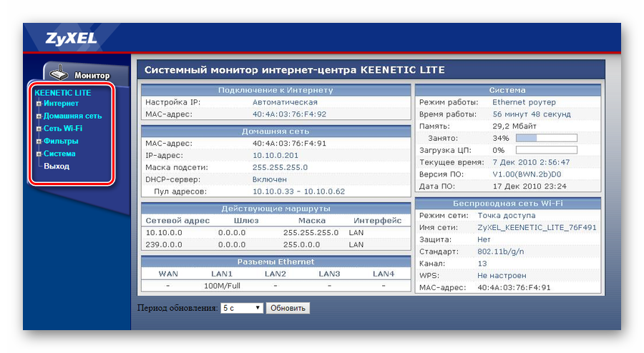Screen dimensions: 644x353
Task: Click the Обновить button
Action: 288,308
